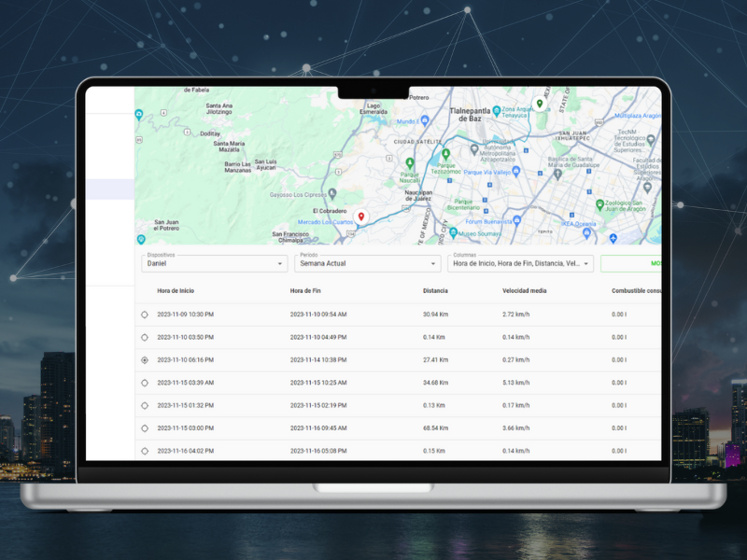Open the Dispositivos dropdown showing Daniel
This screenshot has width=747, height=560.
coord(215,263)
